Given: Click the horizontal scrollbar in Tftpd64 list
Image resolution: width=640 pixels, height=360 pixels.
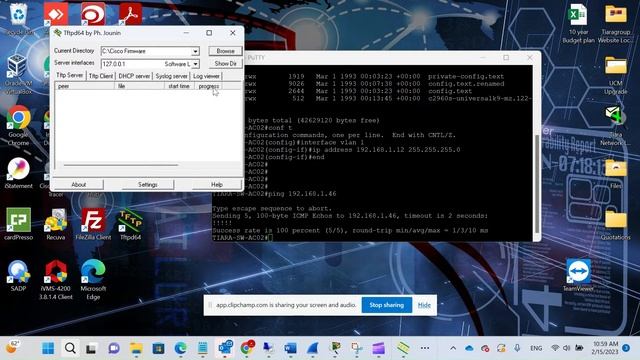Looking at the screenshot, I should (121, 165).
